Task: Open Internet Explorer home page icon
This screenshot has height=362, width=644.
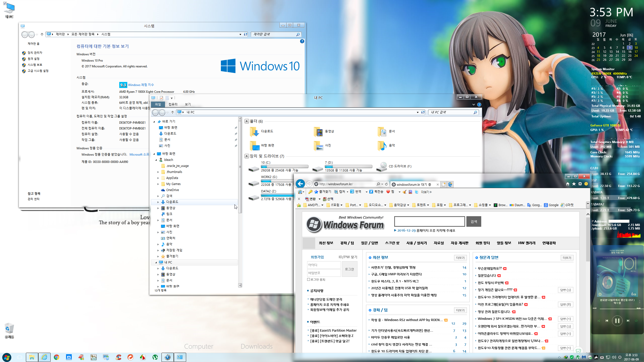Action: tap(568, 184)
